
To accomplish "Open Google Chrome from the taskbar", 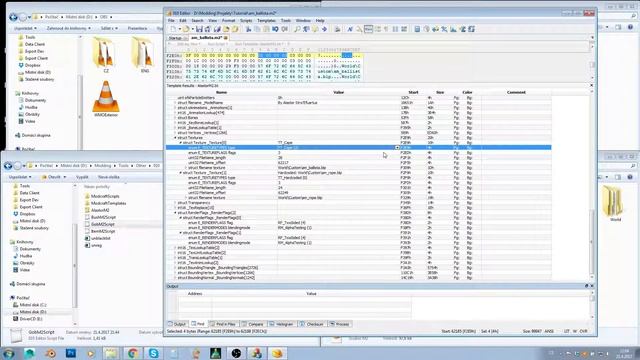I will (132, 353).
